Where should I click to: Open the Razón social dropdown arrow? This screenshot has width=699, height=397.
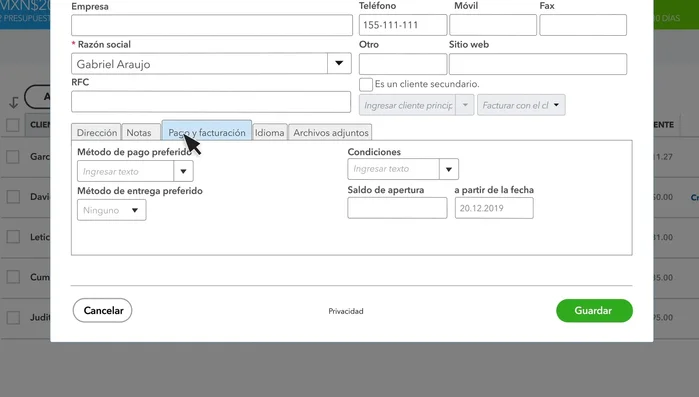339,64
